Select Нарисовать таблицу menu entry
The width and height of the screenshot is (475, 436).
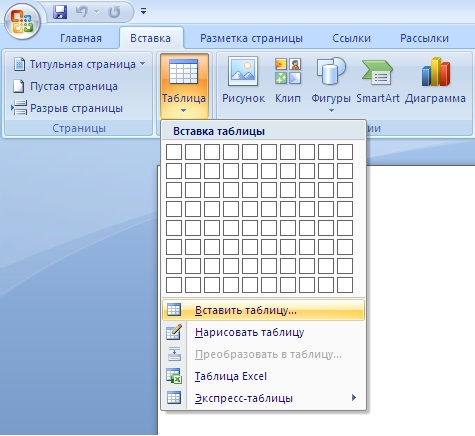pyautogui.click(x=264, y=332)
